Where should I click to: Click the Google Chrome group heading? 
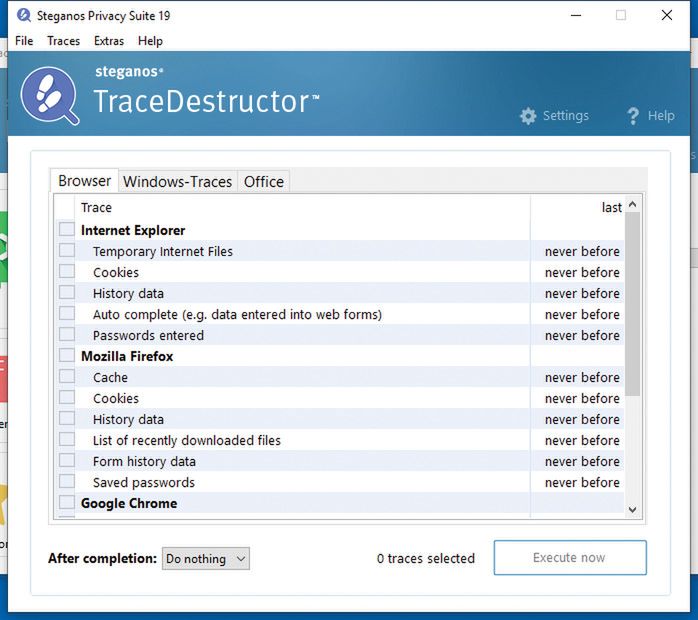129,503
